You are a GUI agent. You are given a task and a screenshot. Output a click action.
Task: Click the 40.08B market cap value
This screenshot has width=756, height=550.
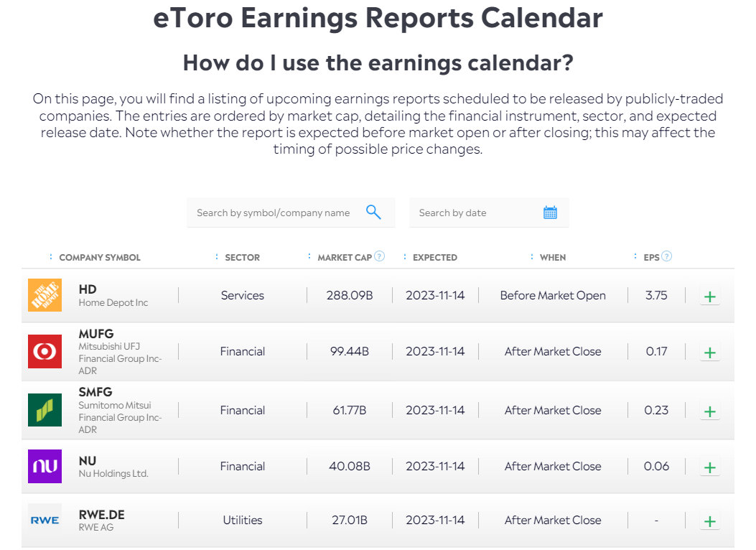pos(350,466)
